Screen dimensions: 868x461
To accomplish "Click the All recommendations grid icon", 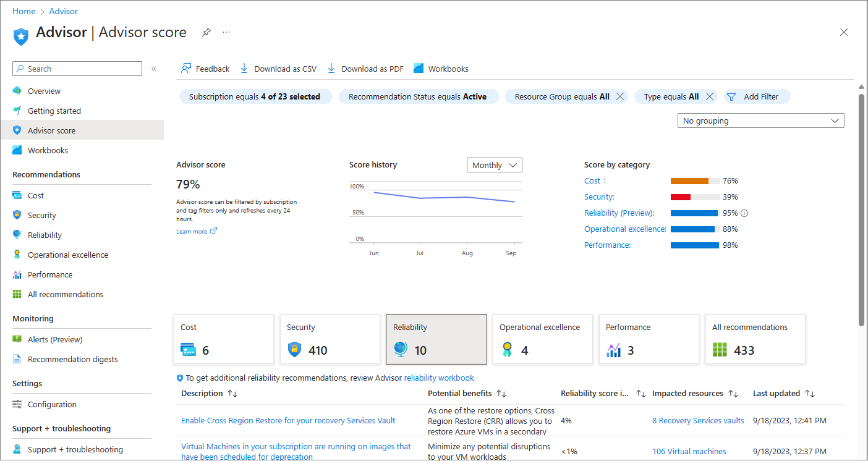I will coord(720,350).
